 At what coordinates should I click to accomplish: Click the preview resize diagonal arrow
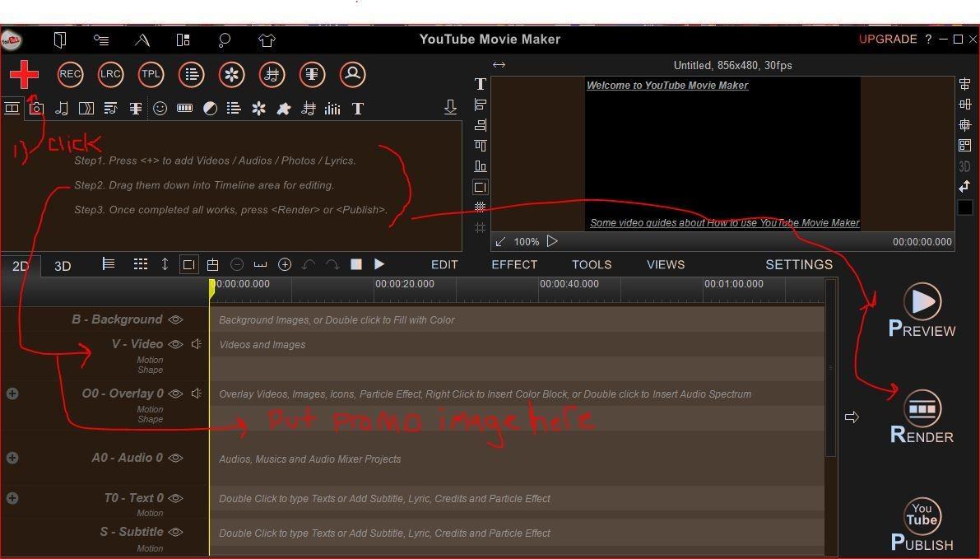[500, 241]
